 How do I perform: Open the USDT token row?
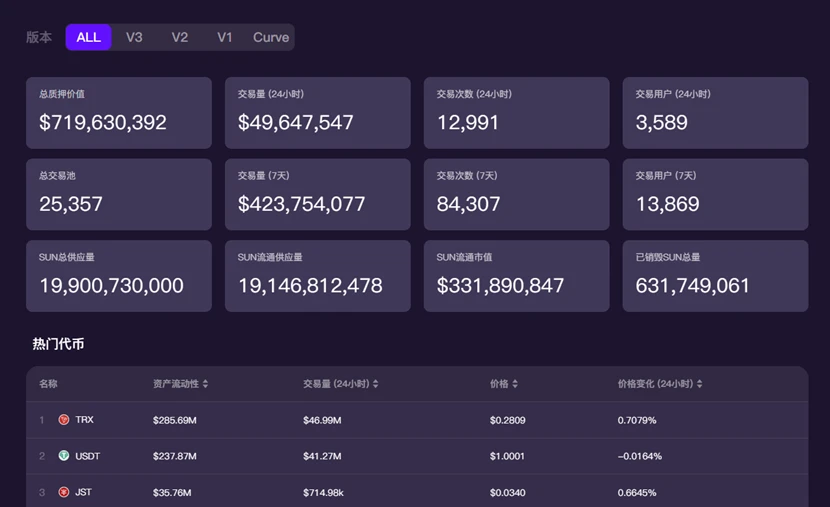[417, 456]
